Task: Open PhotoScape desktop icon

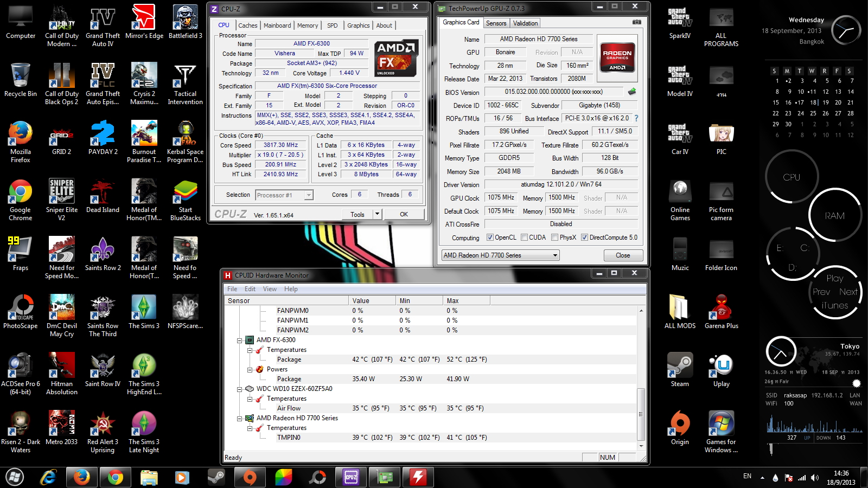Action: click(21, 312)
